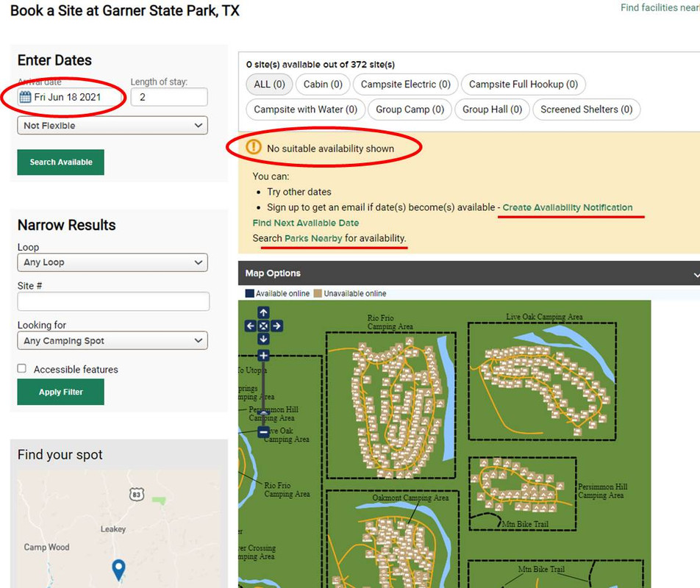Click the Leakey town label on mini map
The image size is (700, 588).
[x=113, y=528]
